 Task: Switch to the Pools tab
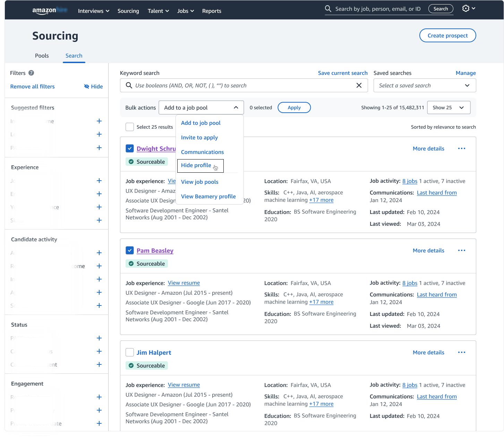(x=42, y=55)
